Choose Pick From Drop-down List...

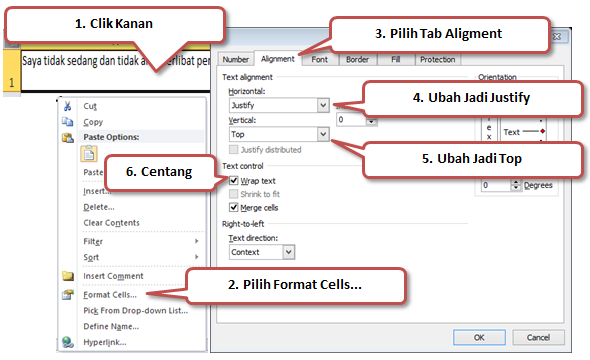(x=135, y=310)
